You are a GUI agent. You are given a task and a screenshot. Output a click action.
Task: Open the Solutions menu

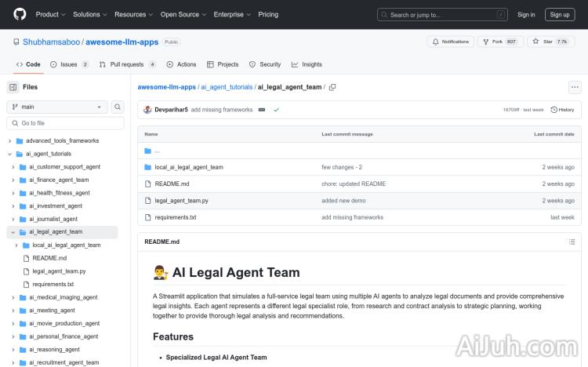click(x=89, y=14)
